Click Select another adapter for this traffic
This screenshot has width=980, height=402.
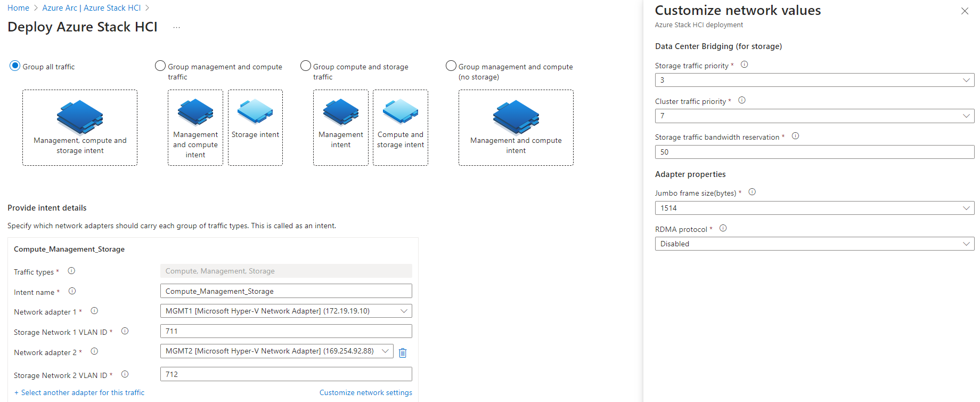[x=79, y=392]
